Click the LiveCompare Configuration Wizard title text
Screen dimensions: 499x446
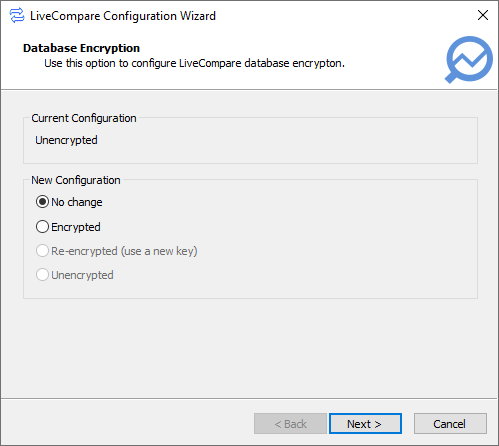(123, 16)
